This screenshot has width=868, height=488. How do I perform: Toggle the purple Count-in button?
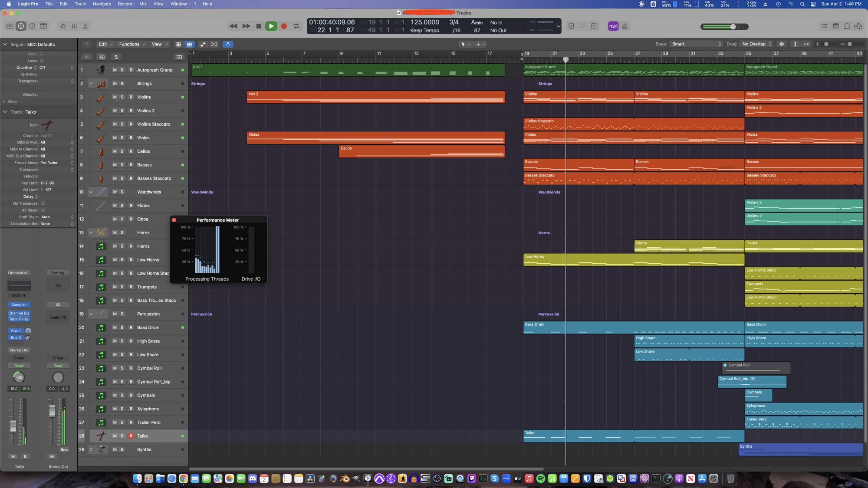click(x=613, y=26)
